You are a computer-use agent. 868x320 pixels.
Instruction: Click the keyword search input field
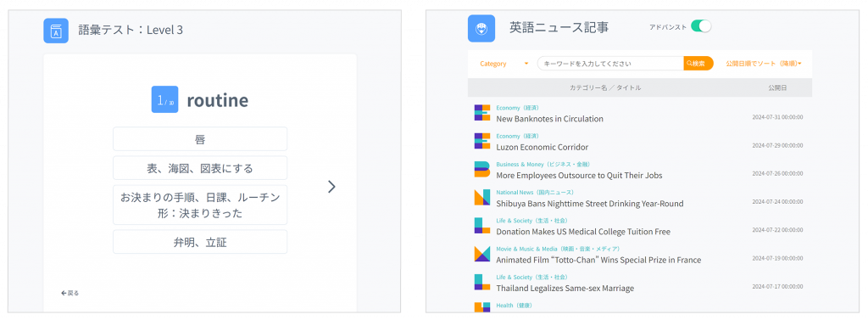[610, 64]
